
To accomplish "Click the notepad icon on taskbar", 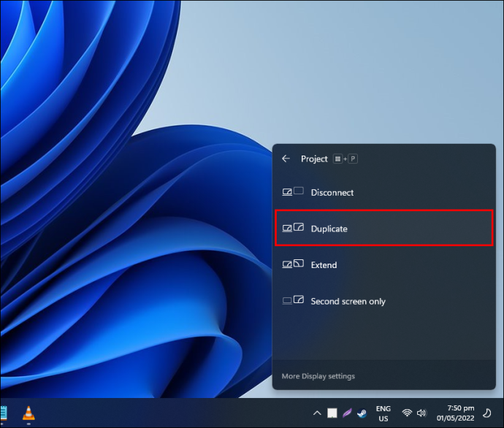I will 4,413.
